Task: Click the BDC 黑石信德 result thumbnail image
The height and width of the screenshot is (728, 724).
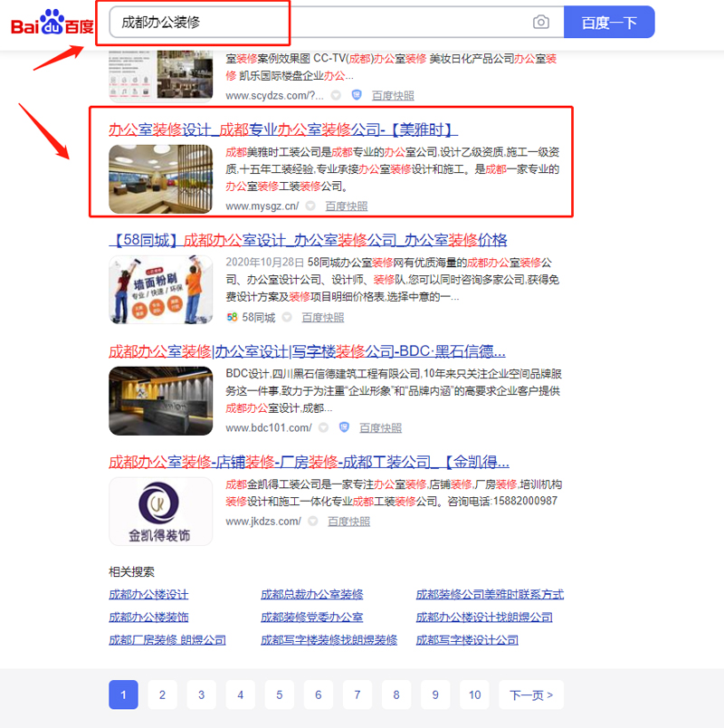Action: click(160, 388)
